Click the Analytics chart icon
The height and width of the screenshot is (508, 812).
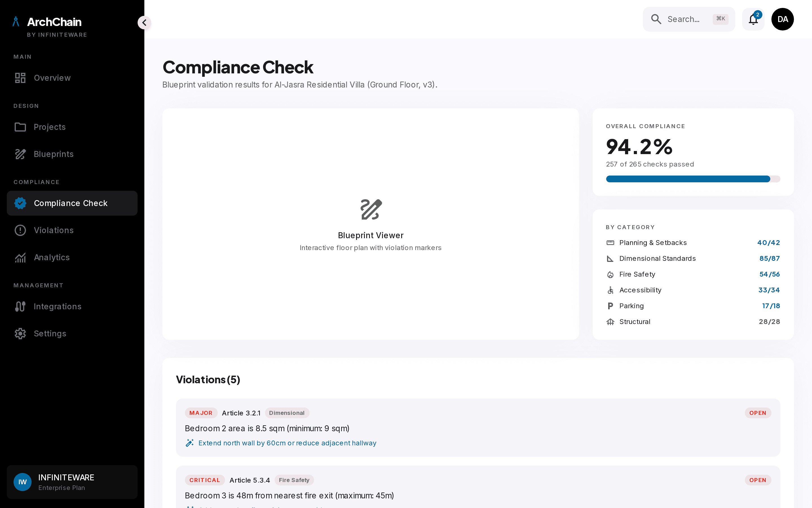click(20, 257)
